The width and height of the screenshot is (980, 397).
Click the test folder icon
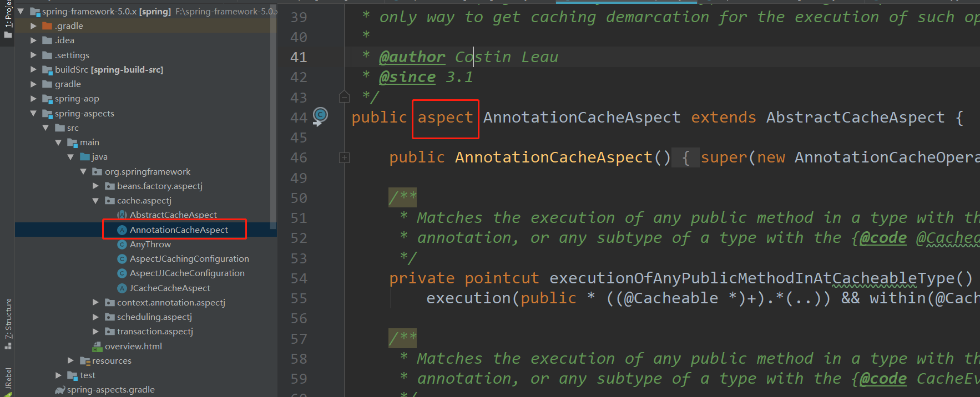(x=72, y=376)
